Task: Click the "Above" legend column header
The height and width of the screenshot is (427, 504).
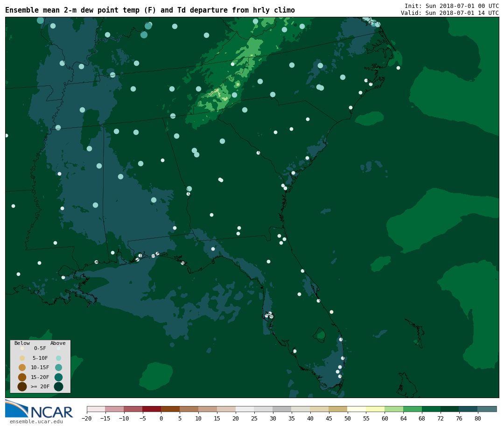Action: (58, 343)
